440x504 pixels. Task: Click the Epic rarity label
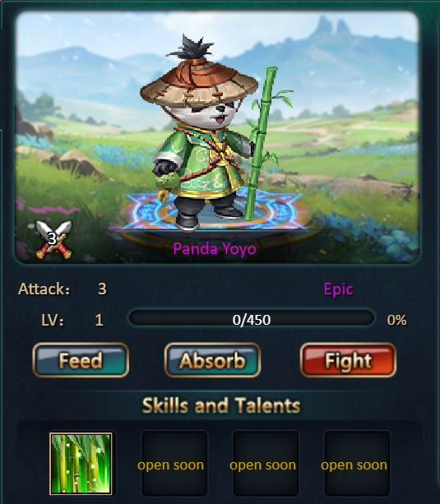tap(338, 289)
